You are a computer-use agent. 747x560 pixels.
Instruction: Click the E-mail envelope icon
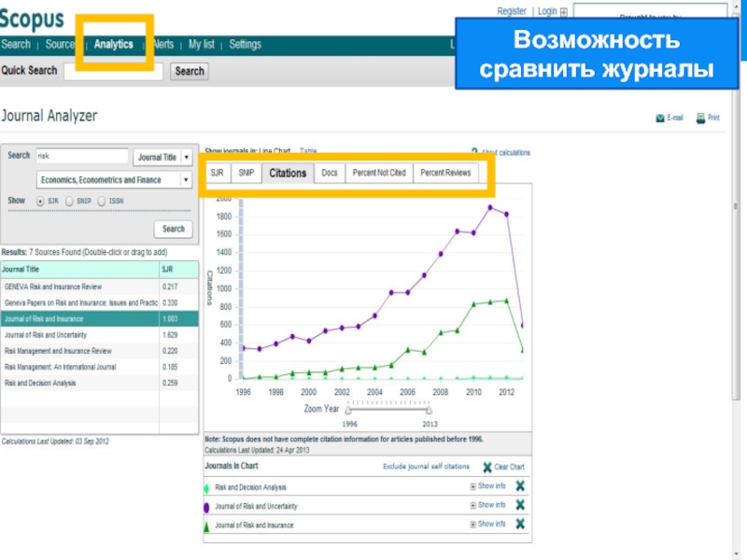(660, 119)
